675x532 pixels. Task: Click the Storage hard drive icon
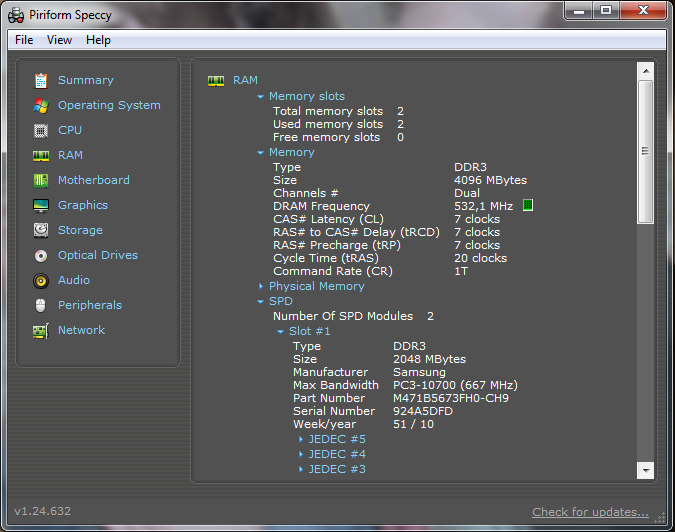click(41, 230)
